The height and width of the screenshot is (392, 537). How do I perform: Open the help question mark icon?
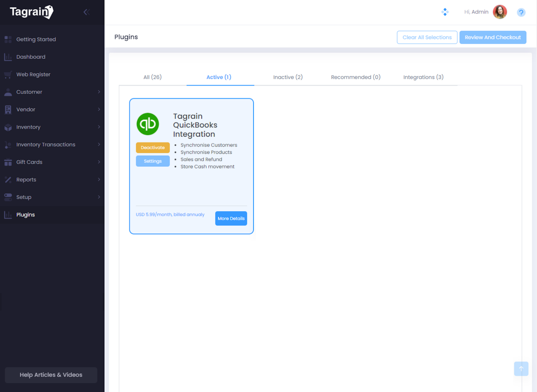coord(521,12)
